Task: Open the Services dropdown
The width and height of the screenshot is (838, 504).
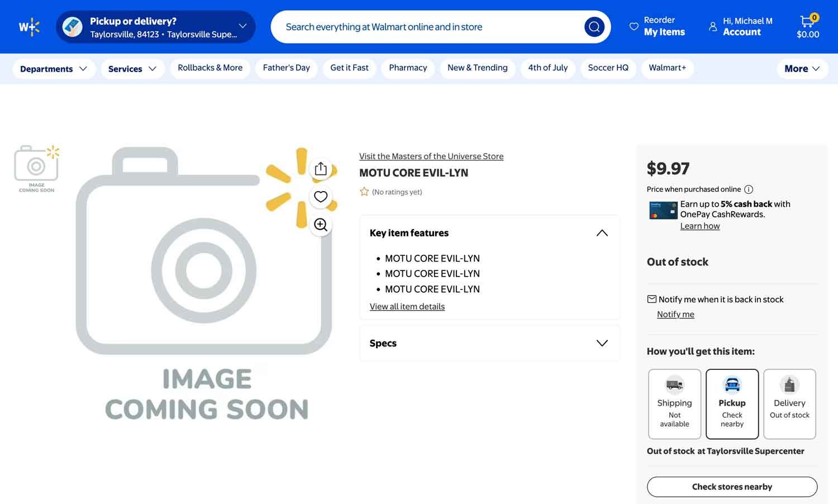Action: [132, 69]
